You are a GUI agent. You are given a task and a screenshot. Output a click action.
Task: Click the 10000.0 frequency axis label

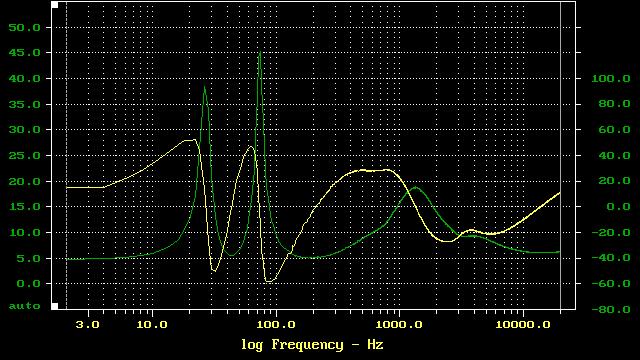click(x=523, y=325)
